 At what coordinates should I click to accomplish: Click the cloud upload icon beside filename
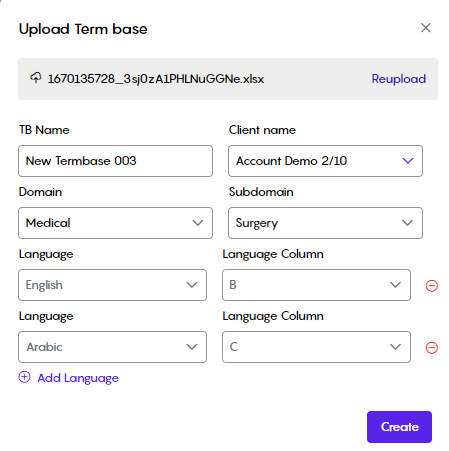click(x=36, y=78)
